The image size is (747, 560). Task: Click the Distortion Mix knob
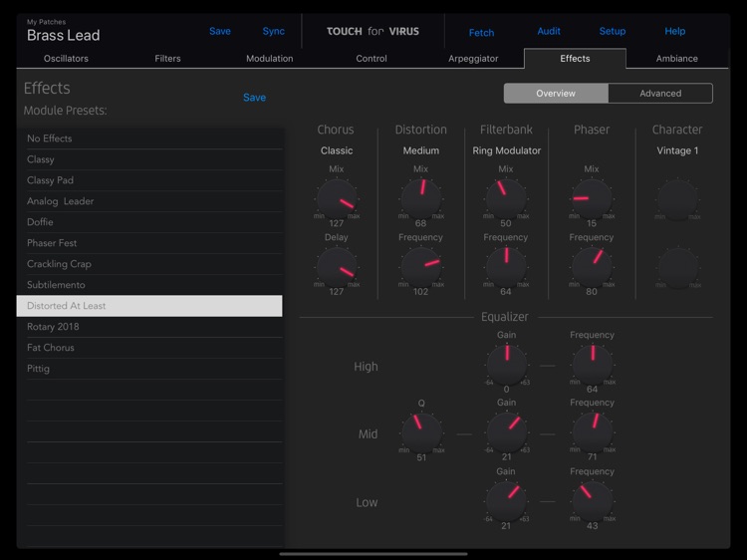pos(421,199)
